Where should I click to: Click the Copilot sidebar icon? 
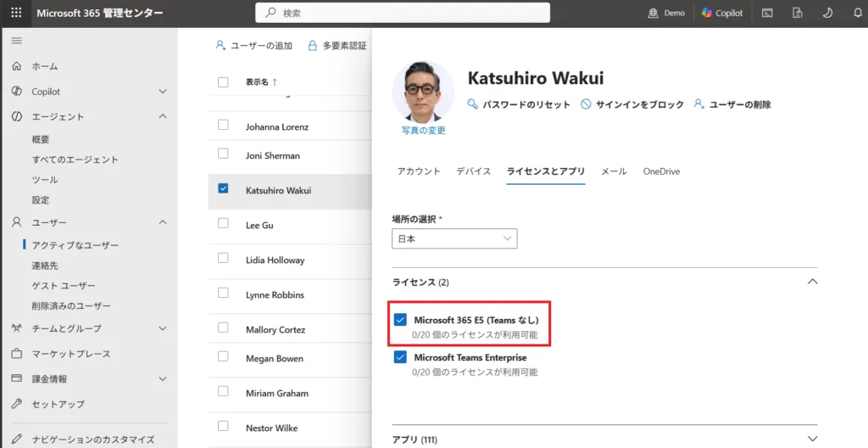coord(16,92)
